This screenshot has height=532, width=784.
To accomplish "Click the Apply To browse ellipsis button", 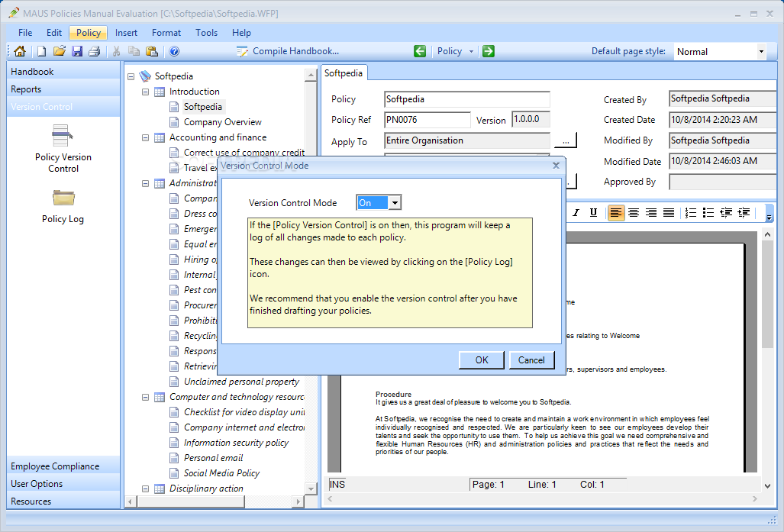I will click(x=566, y=140).
